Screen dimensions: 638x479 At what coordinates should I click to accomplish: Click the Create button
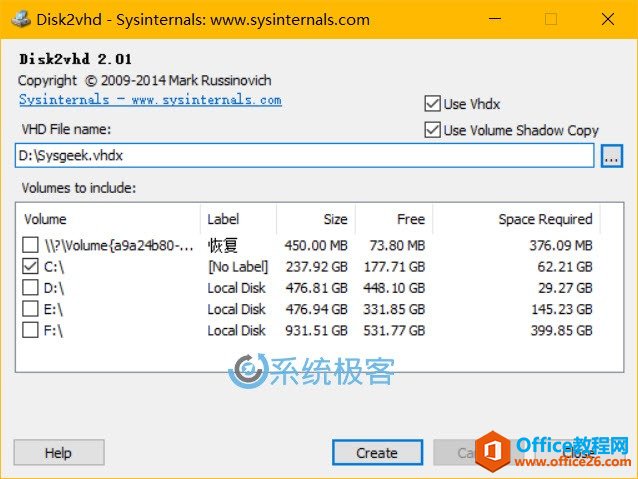click(377, 453)
